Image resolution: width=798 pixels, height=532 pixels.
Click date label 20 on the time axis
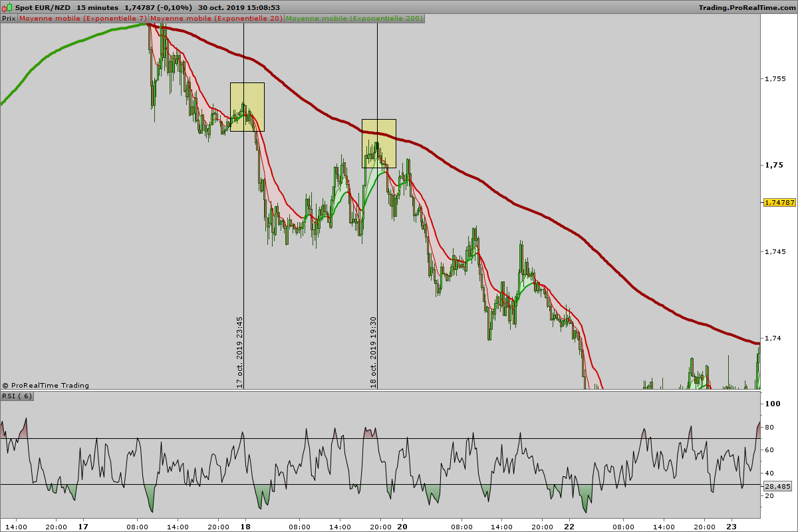pyautogui.click(x=402, y=526)
